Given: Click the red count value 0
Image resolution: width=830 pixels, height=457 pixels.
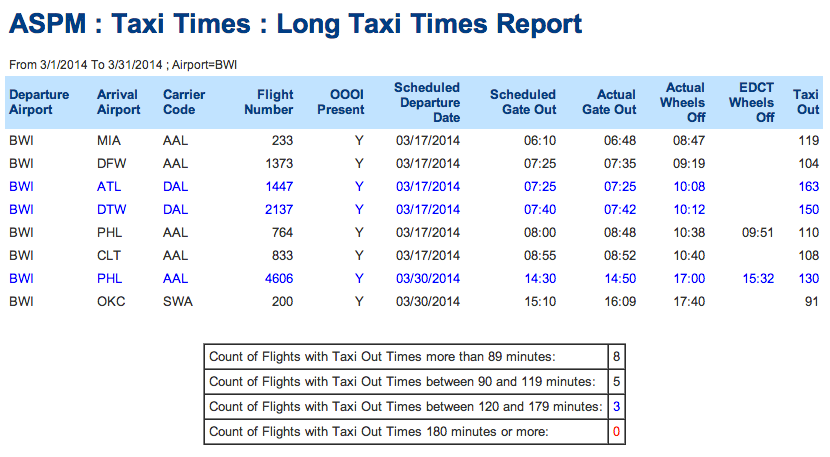Looking at the screenshot, I should [616, 432].
